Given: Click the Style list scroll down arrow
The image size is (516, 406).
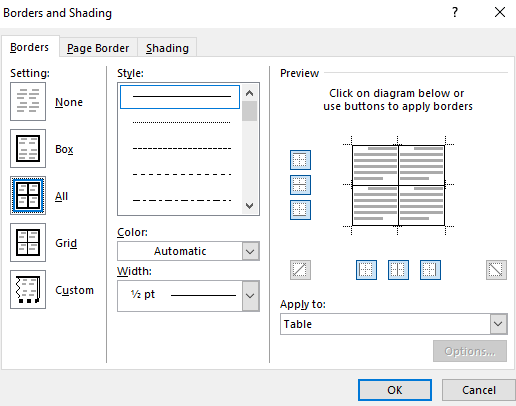Looking at the screenshot, I should coord(249,206).
